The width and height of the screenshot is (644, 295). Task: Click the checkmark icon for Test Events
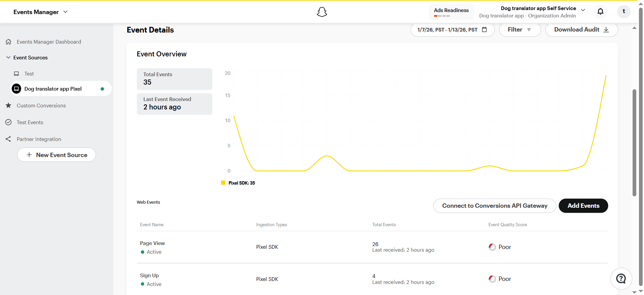point(8,122)
